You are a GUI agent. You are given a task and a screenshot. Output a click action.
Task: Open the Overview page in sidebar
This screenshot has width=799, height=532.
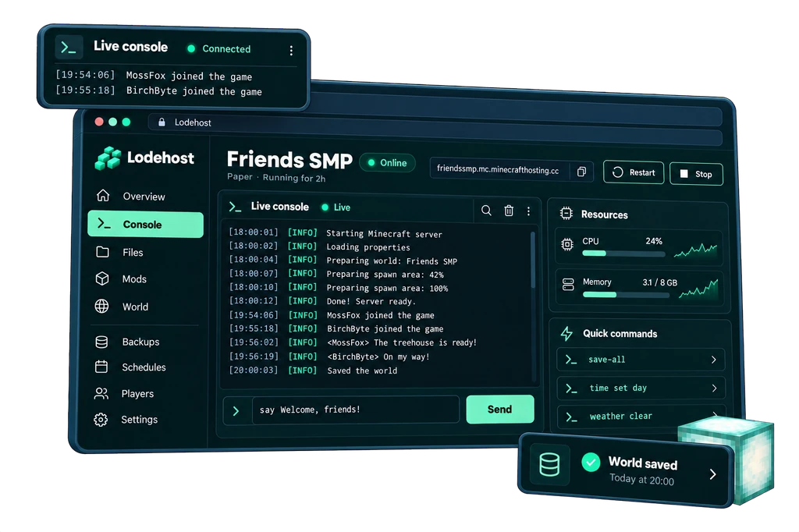point(145,197)
